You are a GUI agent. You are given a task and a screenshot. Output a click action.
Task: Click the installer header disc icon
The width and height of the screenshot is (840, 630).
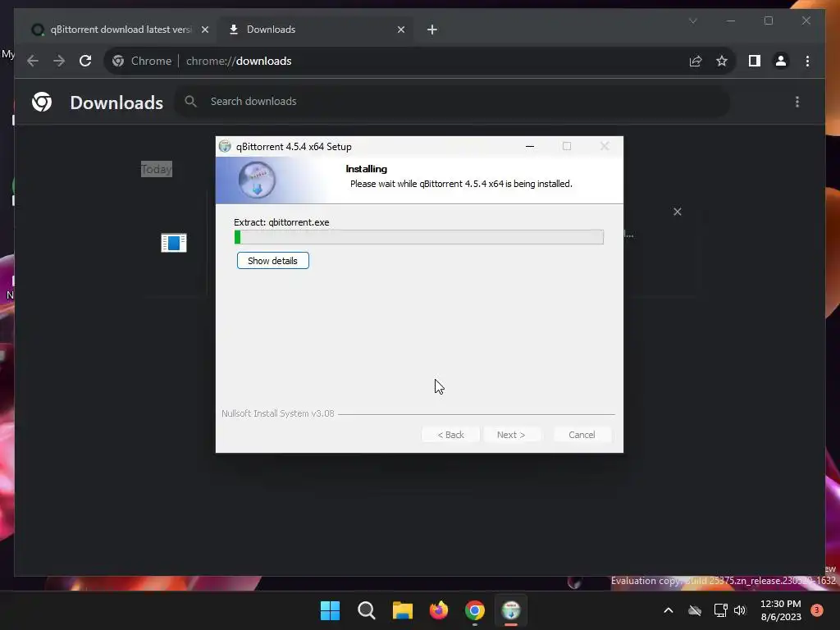click(x=257, y=180)
